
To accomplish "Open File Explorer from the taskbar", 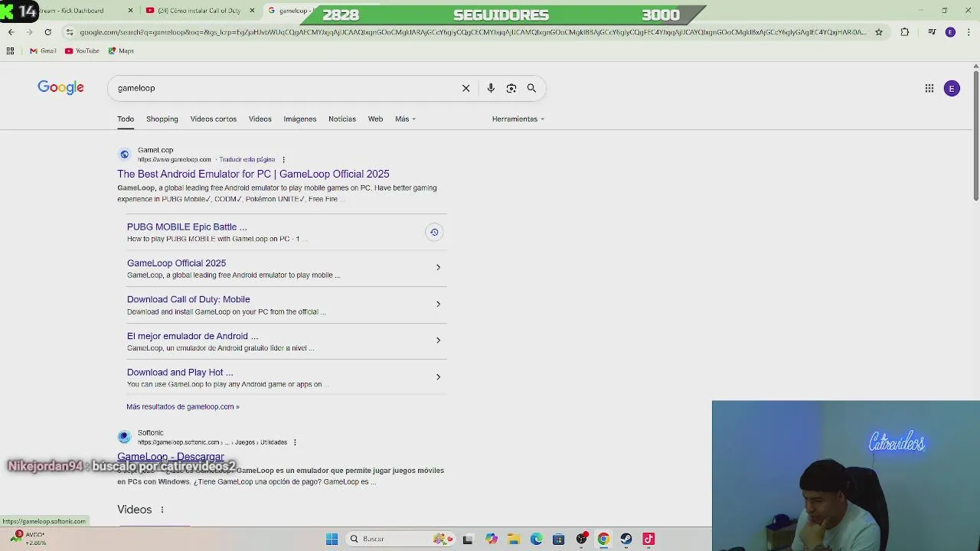I will 514,539.
